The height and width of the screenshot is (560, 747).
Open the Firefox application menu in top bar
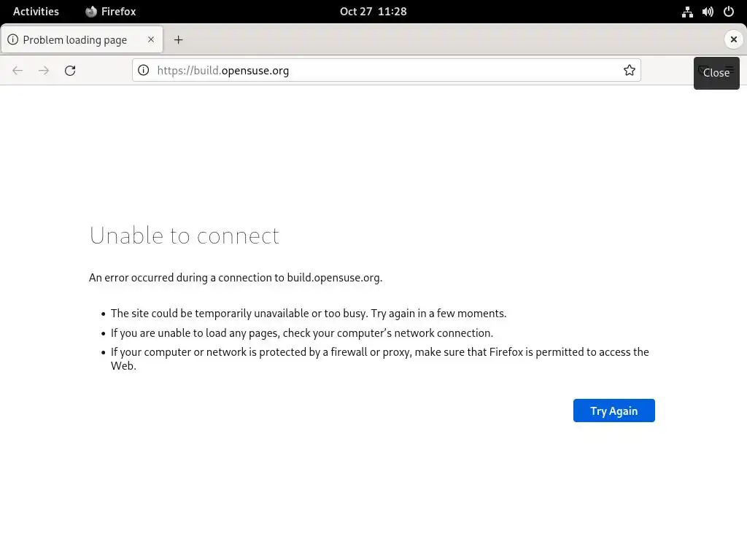tap(111, 12)
